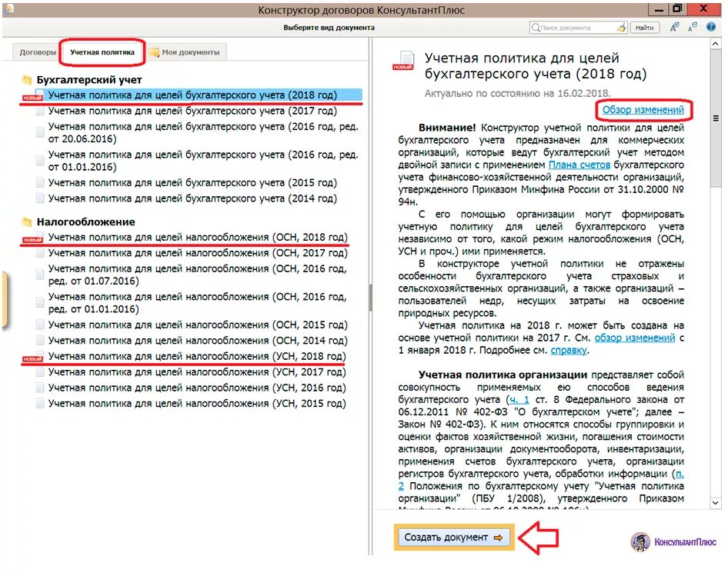Follow inline обзор изменений link in text
This screenshot has width=728, height=576.
(635, 338)
